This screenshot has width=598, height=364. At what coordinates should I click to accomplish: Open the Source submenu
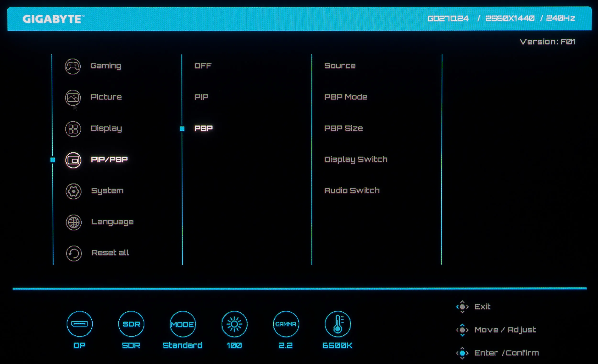pos(340,66)
